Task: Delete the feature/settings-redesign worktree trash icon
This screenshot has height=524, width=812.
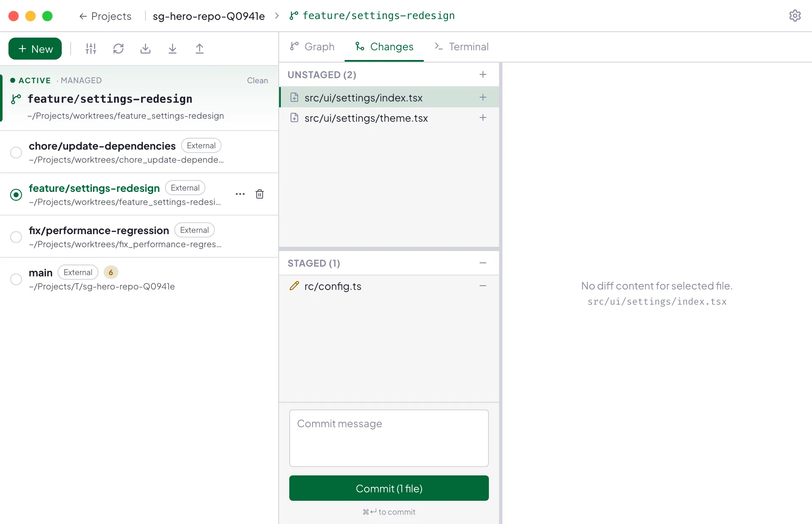Action: tap(260, 194)
